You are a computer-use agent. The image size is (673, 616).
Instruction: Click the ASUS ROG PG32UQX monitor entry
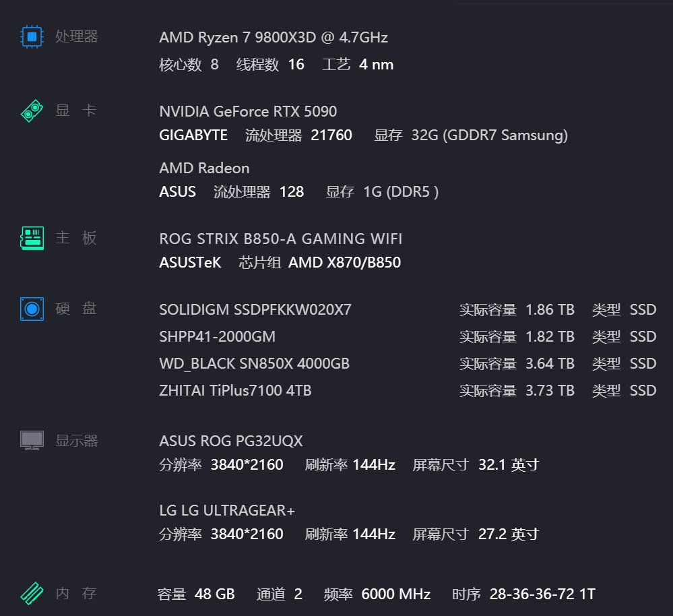pos(231,441)
